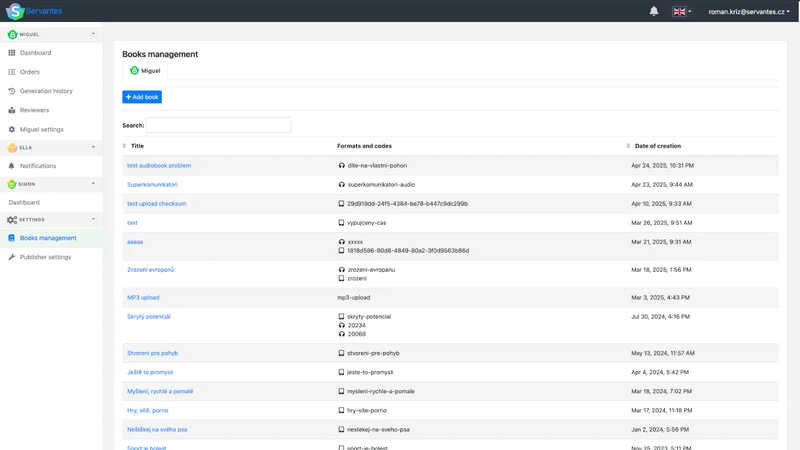Click the Simon section header icon
The height and width of the screenshot is (450, 800).
click(12, 184)
